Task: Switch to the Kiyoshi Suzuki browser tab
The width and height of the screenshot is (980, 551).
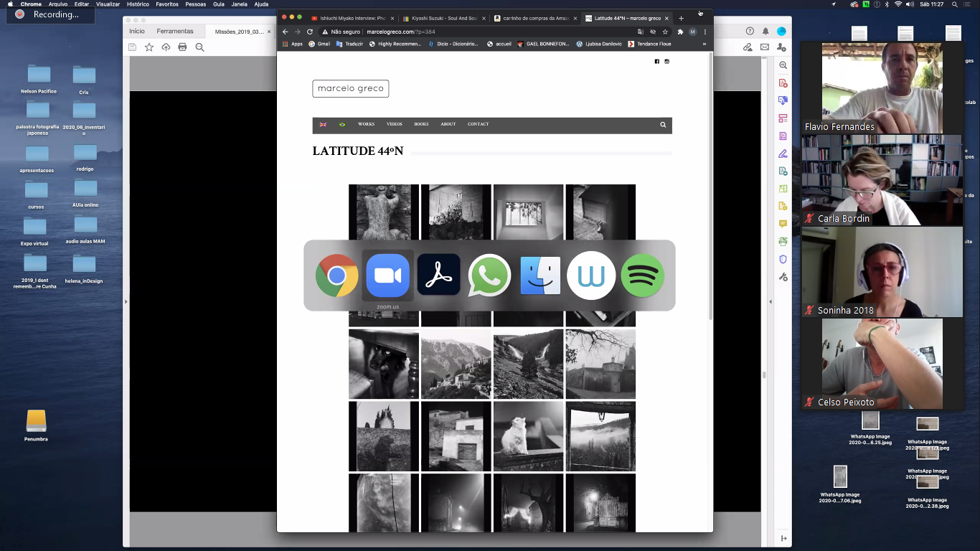Action: click(x=442, y=18)
